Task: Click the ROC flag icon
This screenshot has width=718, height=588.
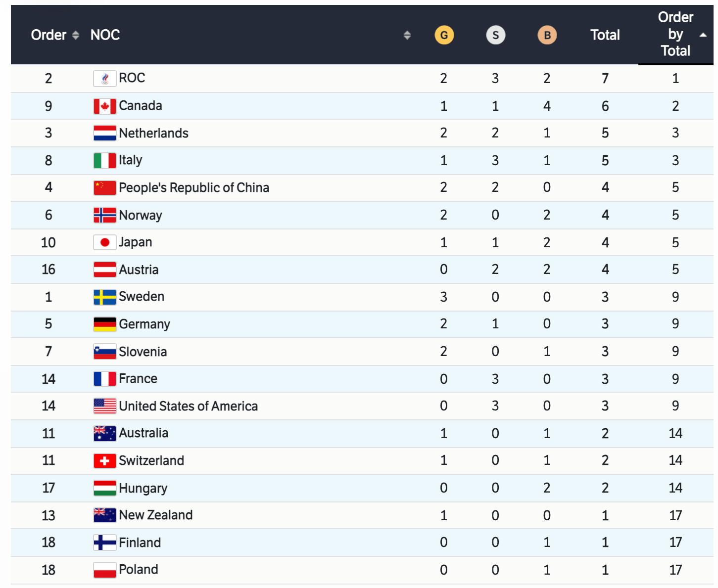Action: point(104,79)
